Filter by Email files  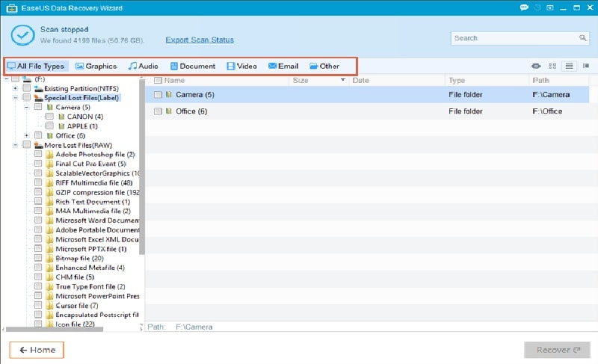[283, 66]
